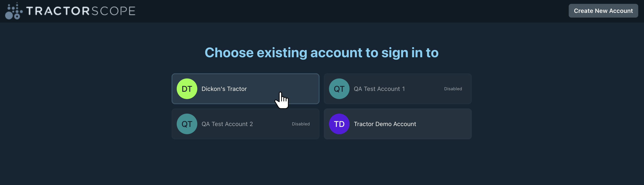This screenshot has height=185, width=644.
Task: Open the QA Test Account 1 entry
Action: pyautogui.click(x=398, y=89)
